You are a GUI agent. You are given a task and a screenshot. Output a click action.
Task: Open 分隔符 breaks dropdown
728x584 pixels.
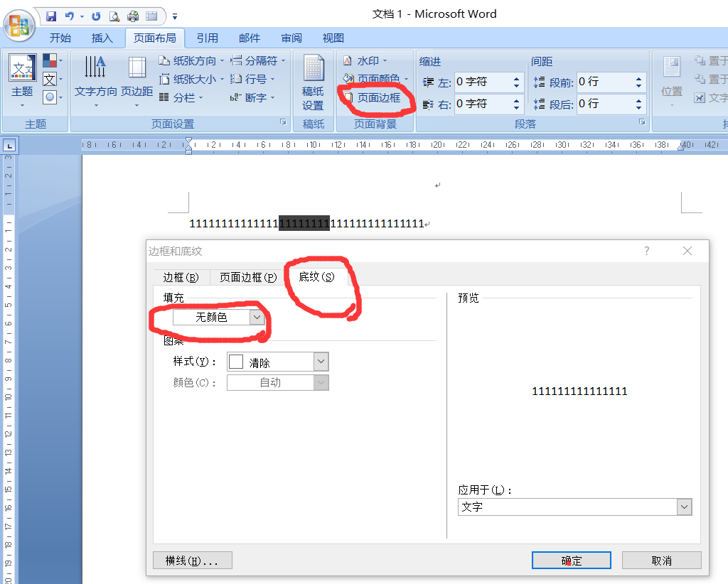tap(258, 61)
